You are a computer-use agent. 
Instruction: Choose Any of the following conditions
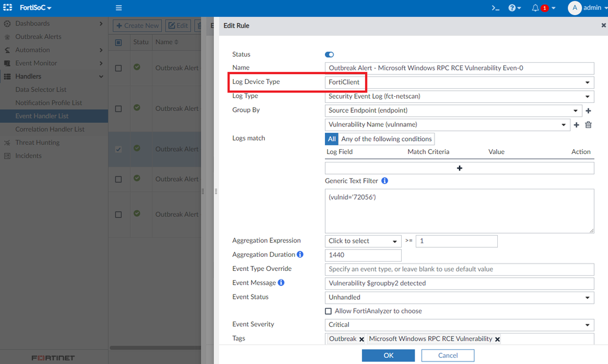(x=386, y=139)
